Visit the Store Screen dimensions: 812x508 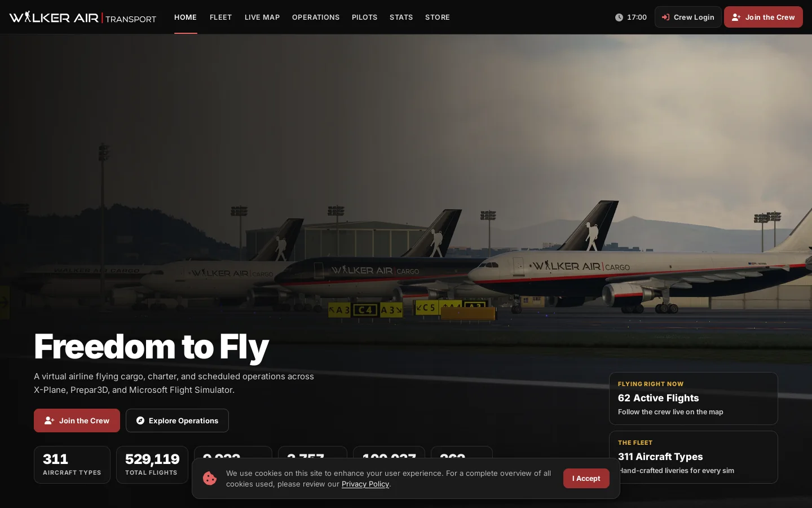(438, 17)
